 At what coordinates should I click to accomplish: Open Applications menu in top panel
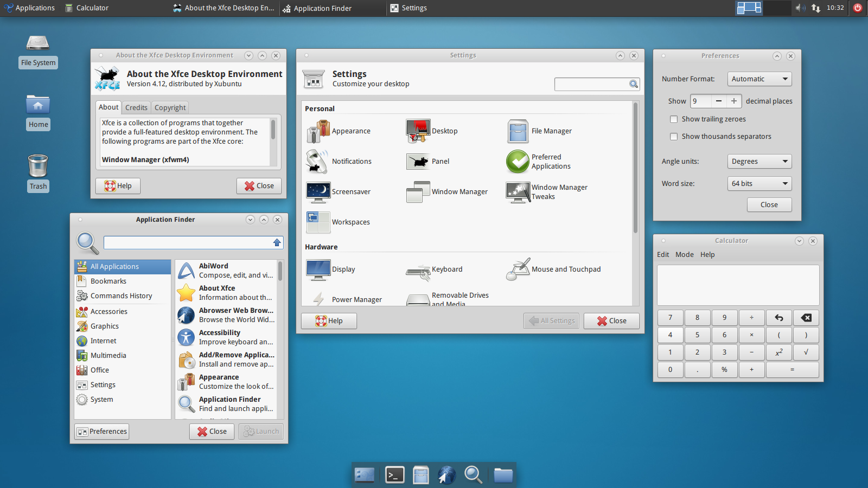tap(29, 8)
